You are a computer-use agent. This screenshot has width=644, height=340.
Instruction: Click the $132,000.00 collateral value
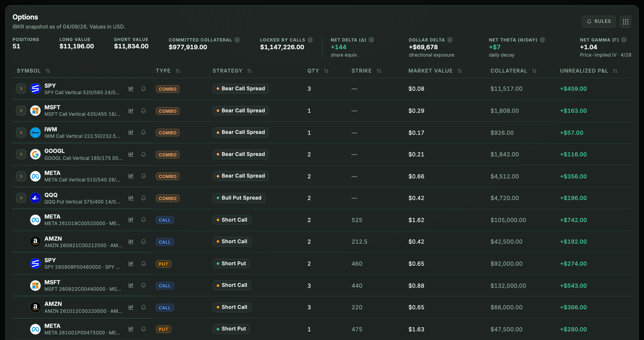(x=508, y=286)
